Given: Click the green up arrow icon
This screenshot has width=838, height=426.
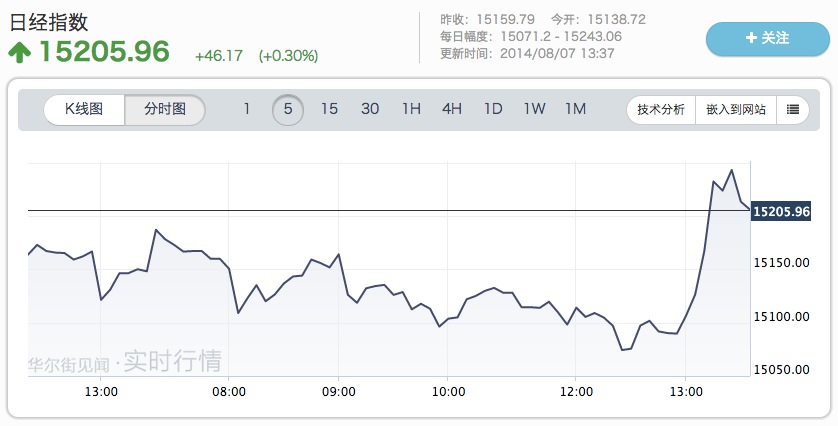Looking at the screenshot, I should click(x=20, y=52).
